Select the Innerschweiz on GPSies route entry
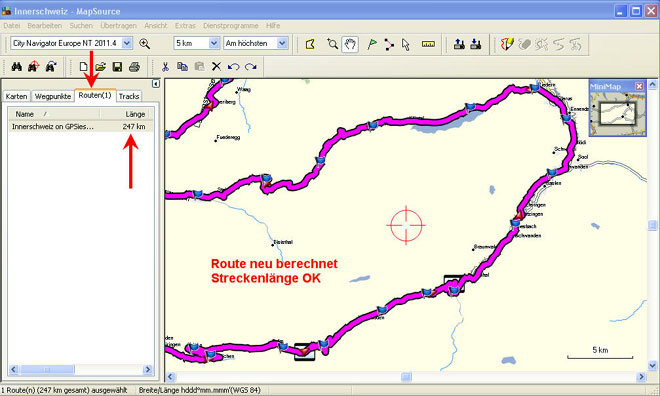 coord(80,126)
